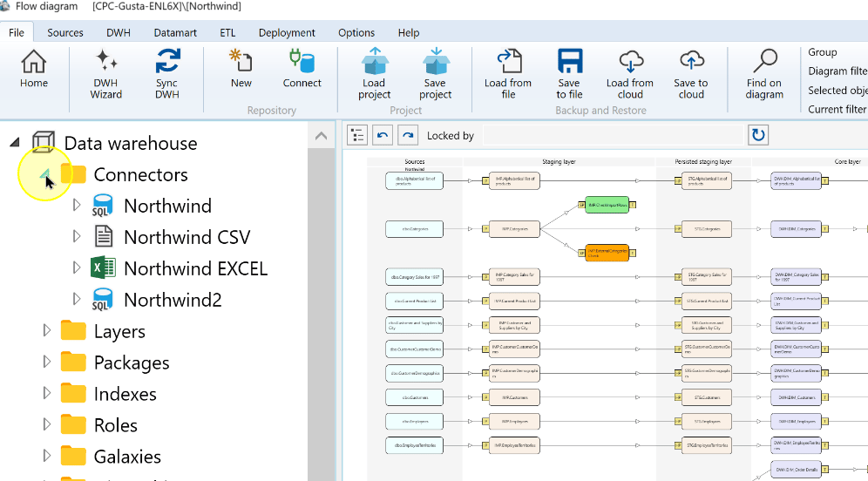Image resolution: width=868 pixels, height=481 pixels.
Task: Expand the Indexes folder
Action: (46, 394)
